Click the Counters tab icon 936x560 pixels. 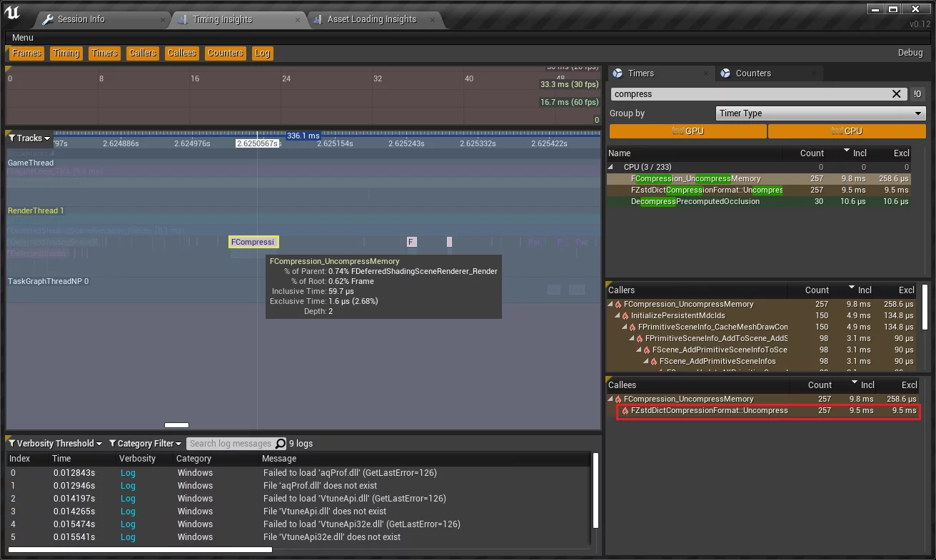pos(726,73)
